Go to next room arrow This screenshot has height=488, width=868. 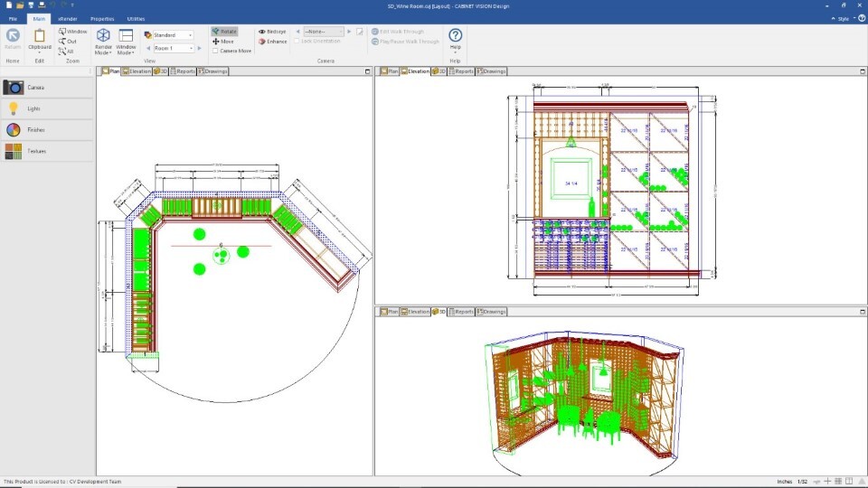200,48
